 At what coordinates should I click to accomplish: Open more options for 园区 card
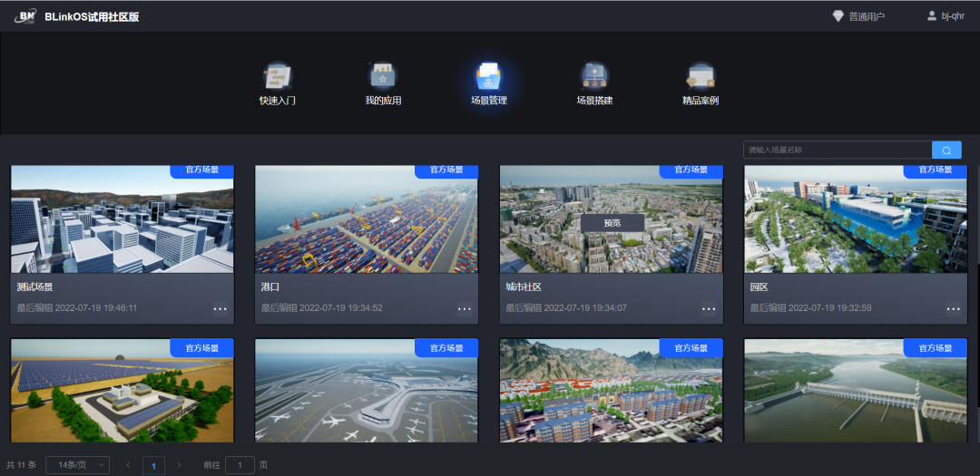point(954,309)
